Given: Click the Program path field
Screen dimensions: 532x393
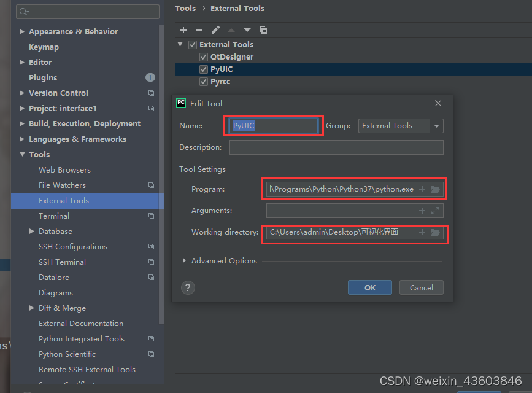Looking at the screenshot, I should point(355,189).
